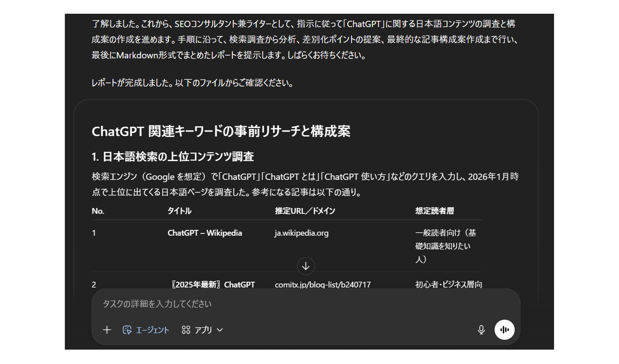This screenshot has height=364, width=619.
Task: Open voice conversation via the waveform icon
Action: [x=504, y=330]
